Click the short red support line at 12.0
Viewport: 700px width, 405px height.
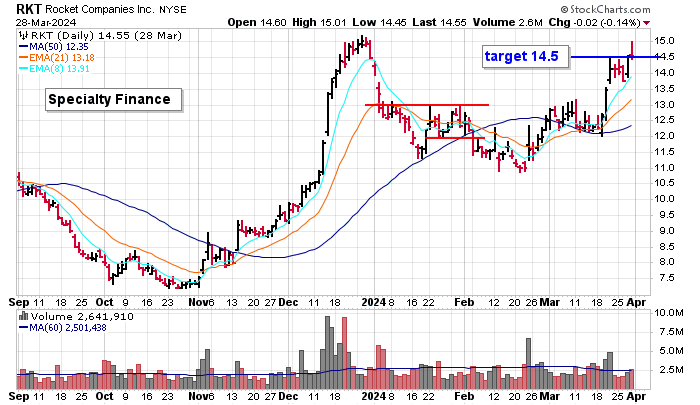click(x=454, y=138)
